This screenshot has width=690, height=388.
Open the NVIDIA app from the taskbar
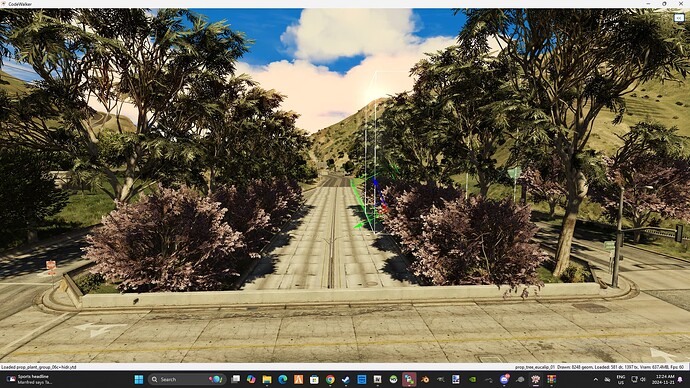point(472,379)
